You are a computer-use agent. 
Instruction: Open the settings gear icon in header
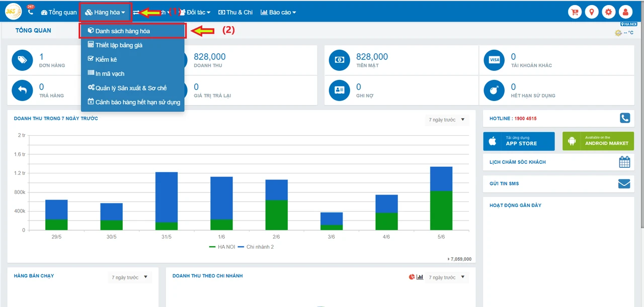tap(609, 12)
